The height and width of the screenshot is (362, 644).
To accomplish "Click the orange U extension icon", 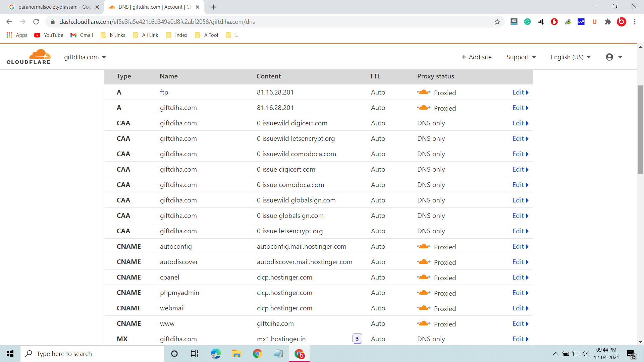I will [x=594, y=22].
